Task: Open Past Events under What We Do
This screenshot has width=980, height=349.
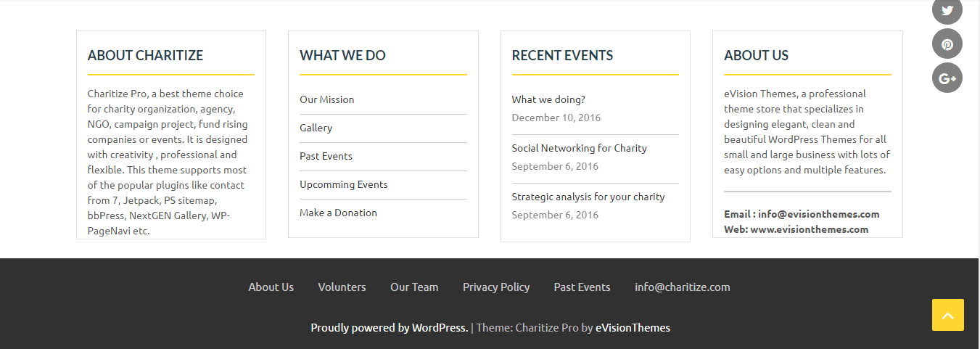Action: [326, 156]
